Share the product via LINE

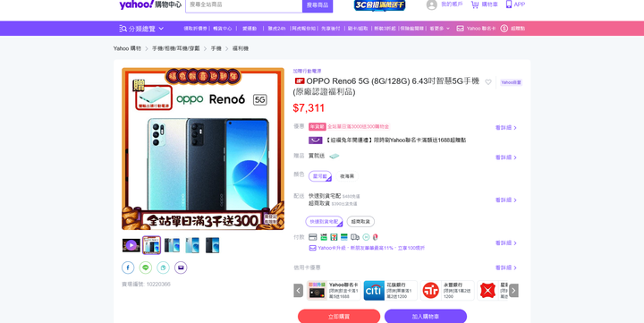coord(146,268)
